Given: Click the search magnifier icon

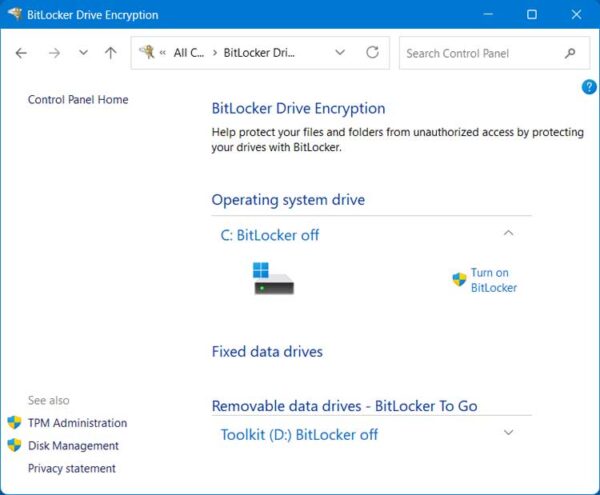Looking at the screenshot, I should (x=570, y=53).
